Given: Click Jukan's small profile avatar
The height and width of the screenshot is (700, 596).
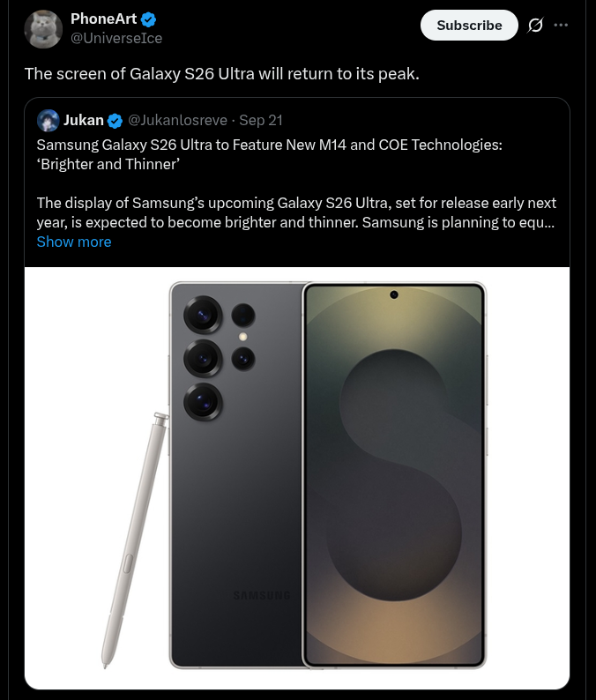Looking at the screenshot, I should [48, 121].
